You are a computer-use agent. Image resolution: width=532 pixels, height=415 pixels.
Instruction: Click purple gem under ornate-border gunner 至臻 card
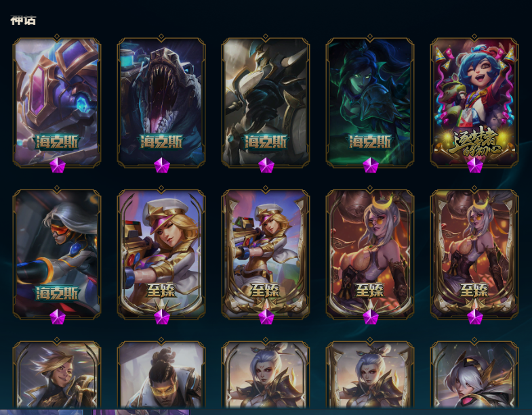[266, 317]
